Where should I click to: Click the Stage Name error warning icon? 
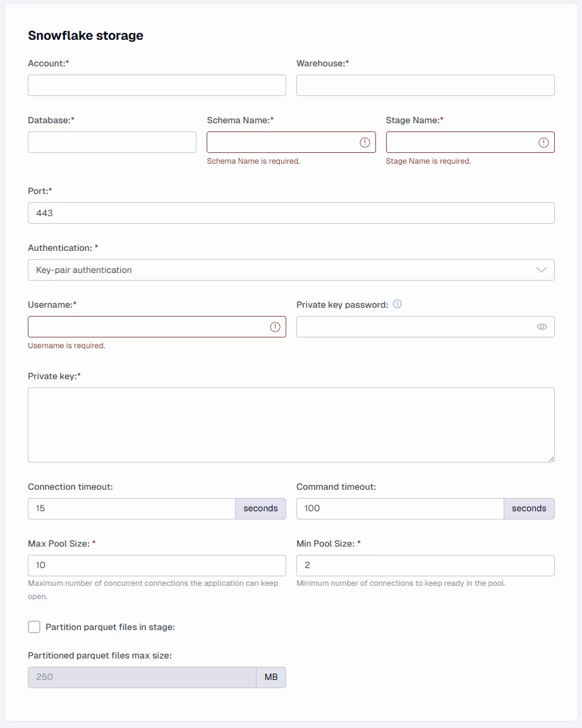[543, 143]
